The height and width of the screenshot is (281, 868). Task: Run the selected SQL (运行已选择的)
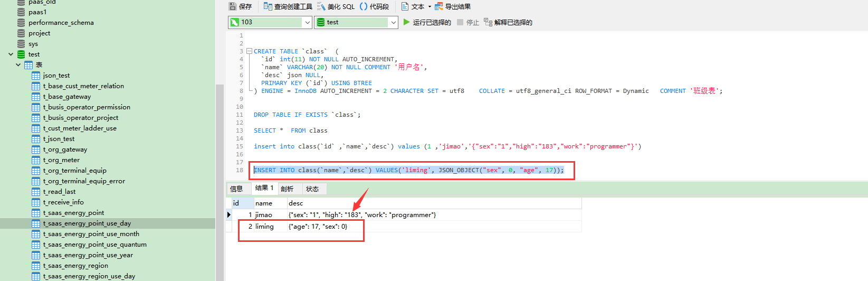pyautogui.click(x=427, y=22)
